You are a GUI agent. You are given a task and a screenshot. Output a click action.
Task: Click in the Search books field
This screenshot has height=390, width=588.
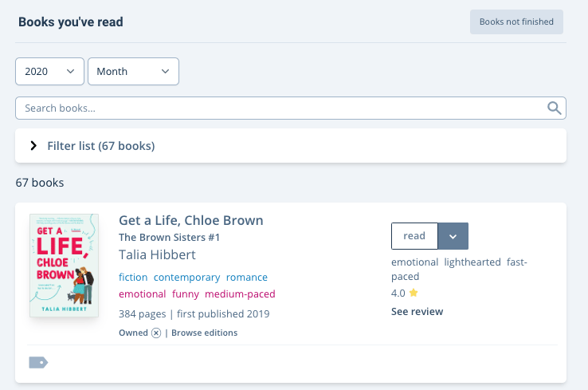coord(291,108)
